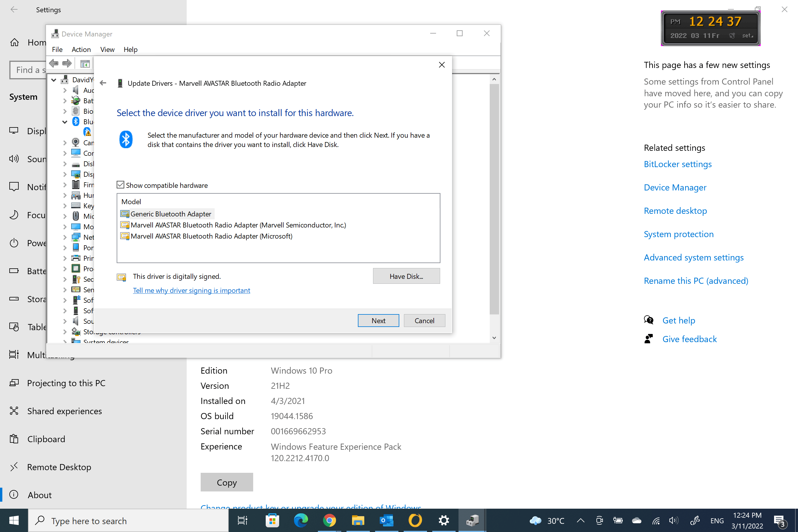This screenshot has width=798, height=532.
Task: Click Device Manager toolbar forward arrow
Action: (x=67, y=63)
